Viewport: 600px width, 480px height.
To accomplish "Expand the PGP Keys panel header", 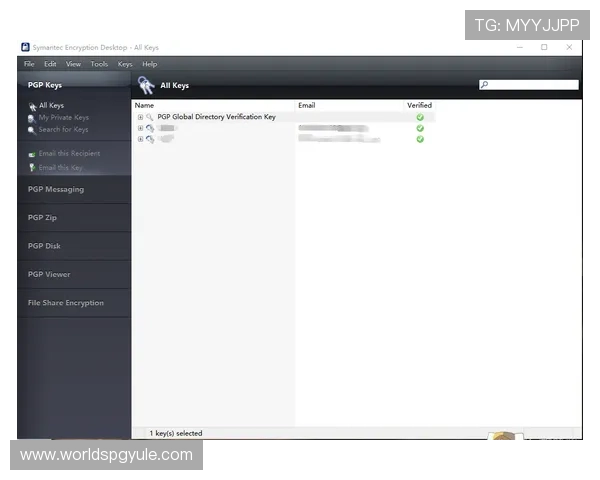I will [74, 85].
